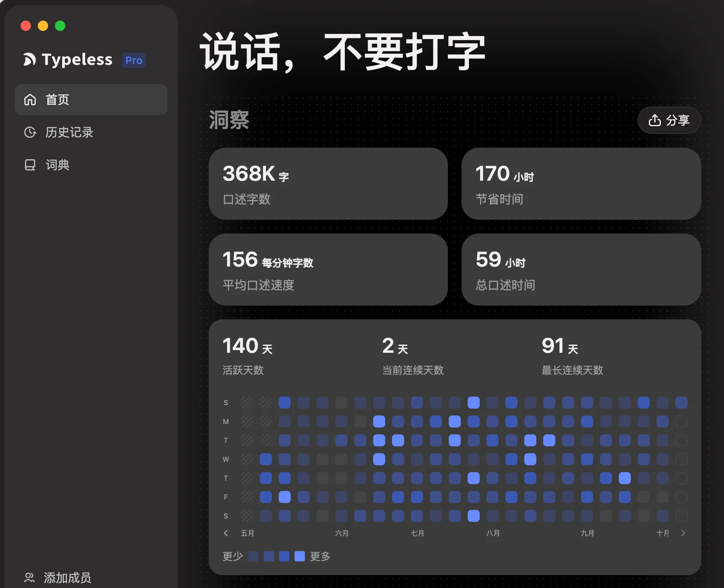Click the 五月 month label
The height and width of the screenshot is (588, 724).
(x=247, y=533)
